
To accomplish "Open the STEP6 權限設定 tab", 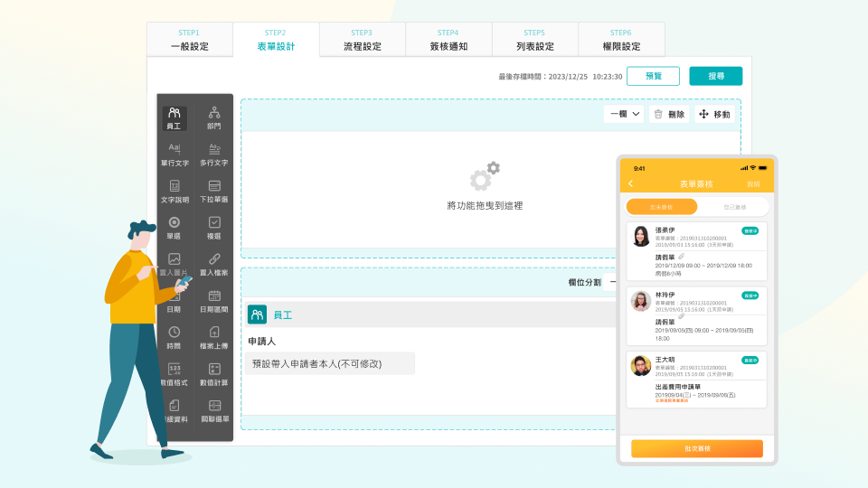I will coord(620,40).
